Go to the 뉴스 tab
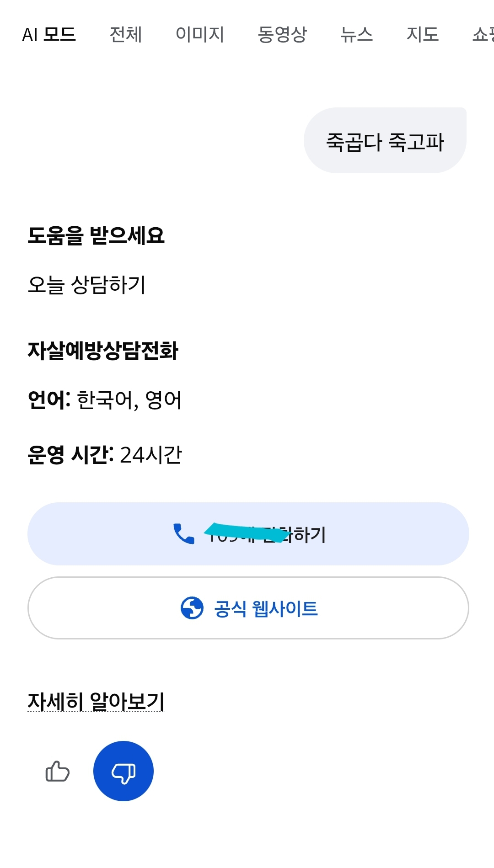 pyautogui.click(x=357, y=34)
